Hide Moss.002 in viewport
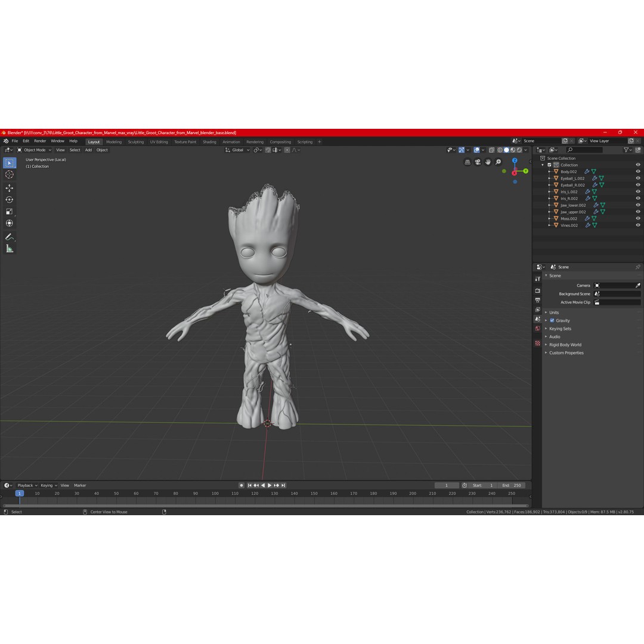The image size is (644, 644). [638, 218]
